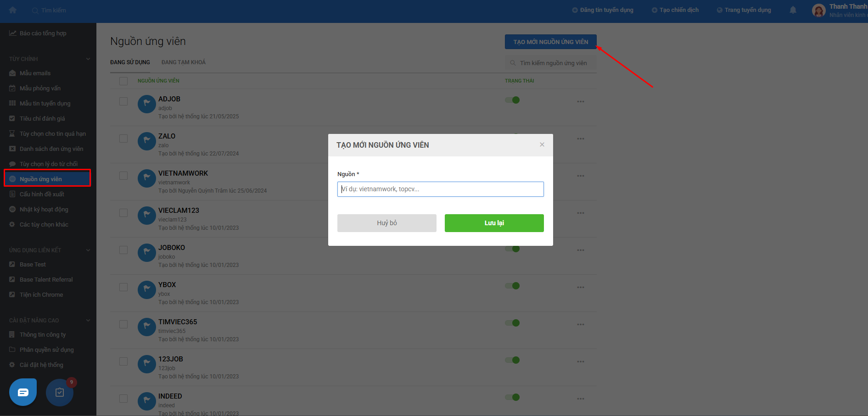Focus the Nguồn input field

441,189
